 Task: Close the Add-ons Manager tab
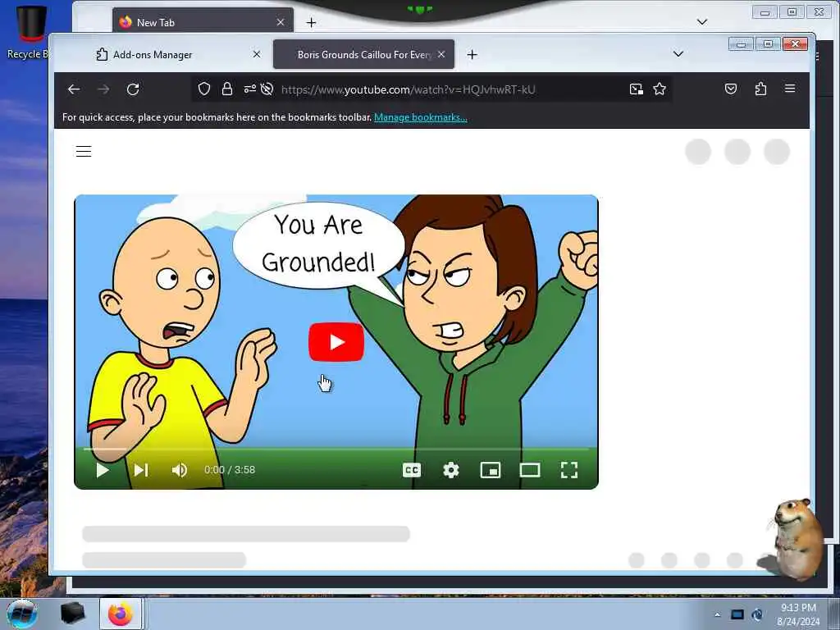pyautogui.click(x=257, y=54)
